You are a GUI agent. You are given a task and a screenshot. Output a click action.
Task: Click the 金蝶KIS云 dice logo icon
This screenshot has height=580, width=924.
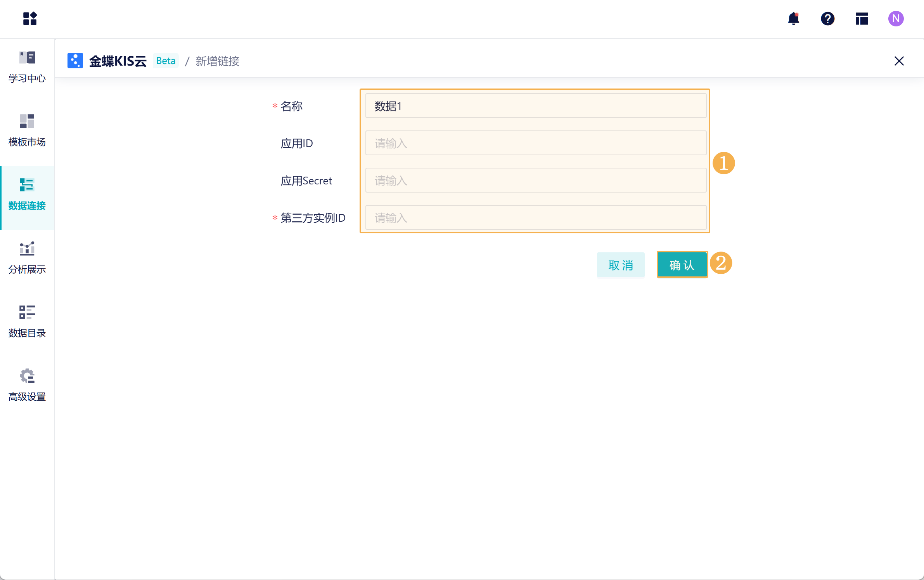[75, 61]
